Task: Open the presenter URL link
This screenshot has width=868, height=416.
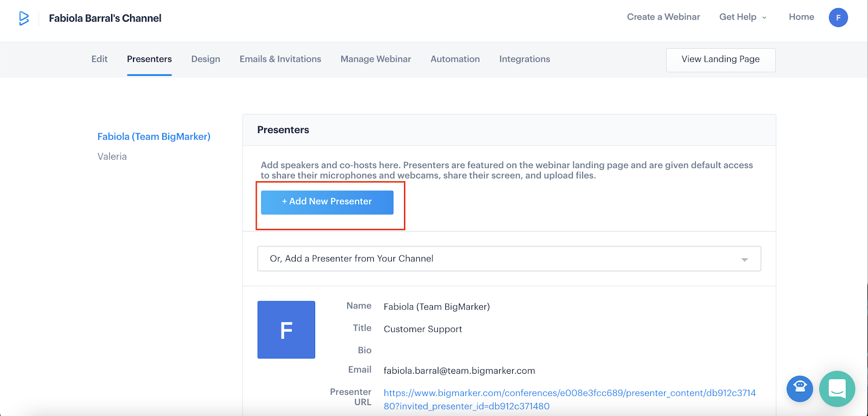Action: (x=570, y=399)
